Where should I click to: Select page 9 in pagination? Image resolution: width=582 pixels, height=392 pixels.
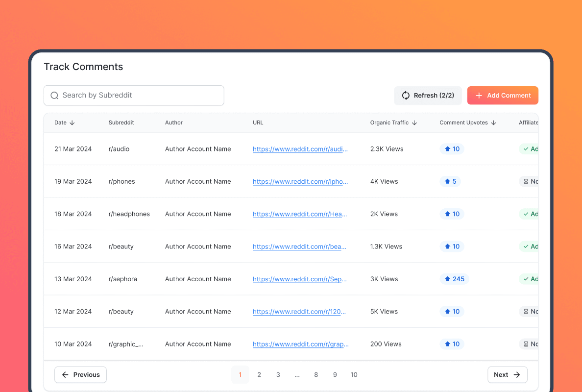335,375
